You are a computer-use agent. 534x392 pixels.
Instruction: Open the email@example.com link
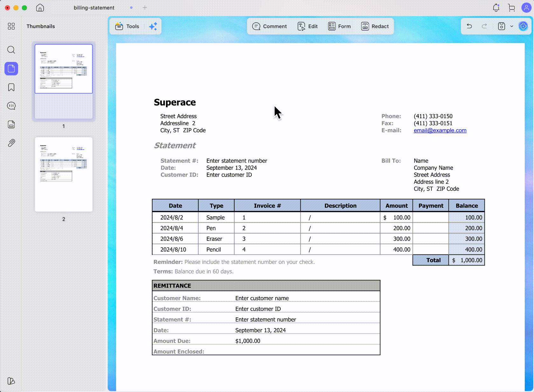pos(440,130)
